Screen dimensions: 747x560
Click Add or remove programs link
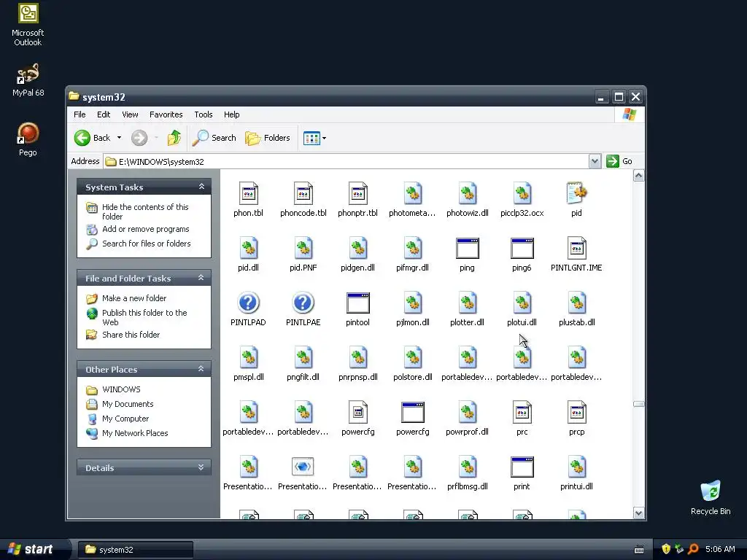145,229
